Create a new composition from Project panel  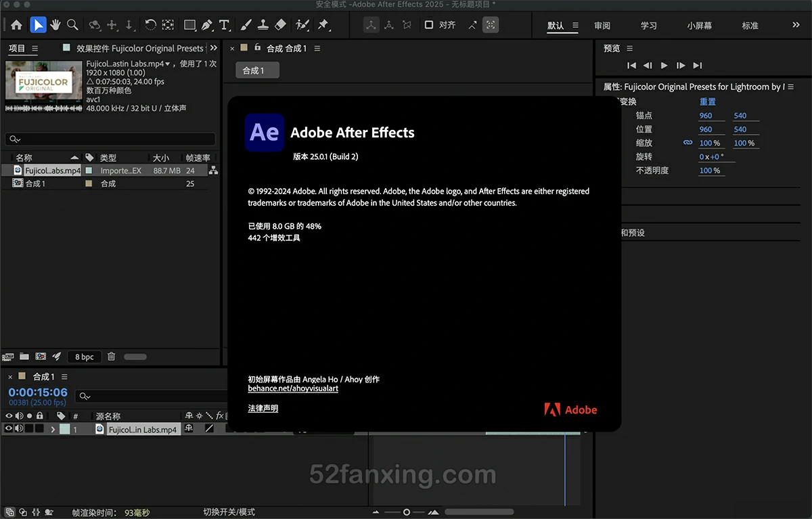click(41, 357)
